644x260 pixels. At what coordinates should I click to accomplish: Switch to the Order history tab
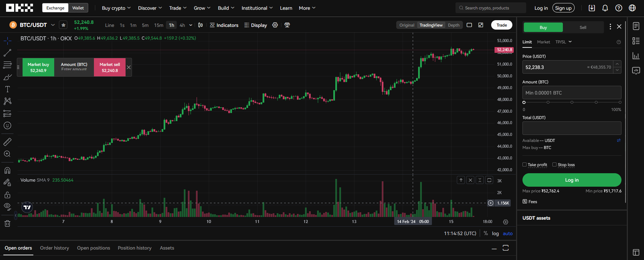(x=55, y=248)
